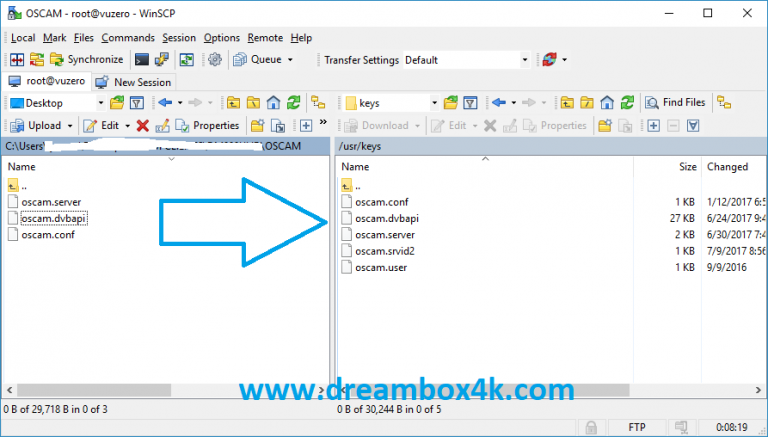768x437 pixels.
Task: Open the Transfer Settings Default combo box
Action: [466, 60]
